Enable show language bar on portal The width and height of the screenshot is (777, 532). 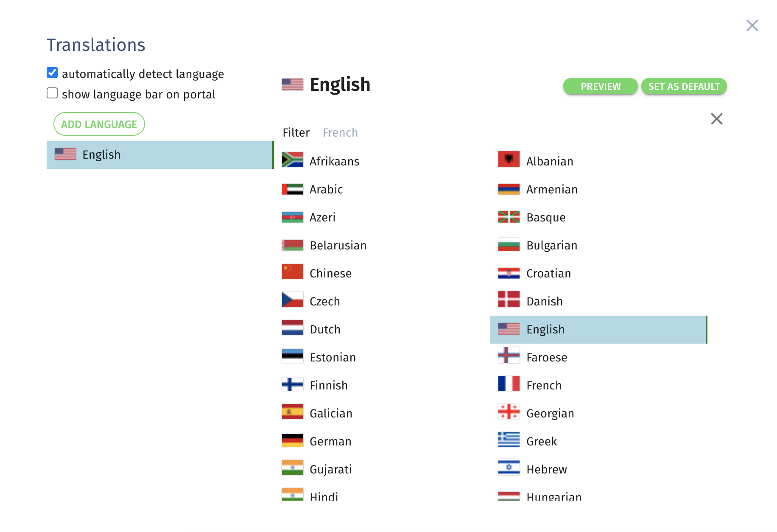pyautogui.click(x=52, y=93)
